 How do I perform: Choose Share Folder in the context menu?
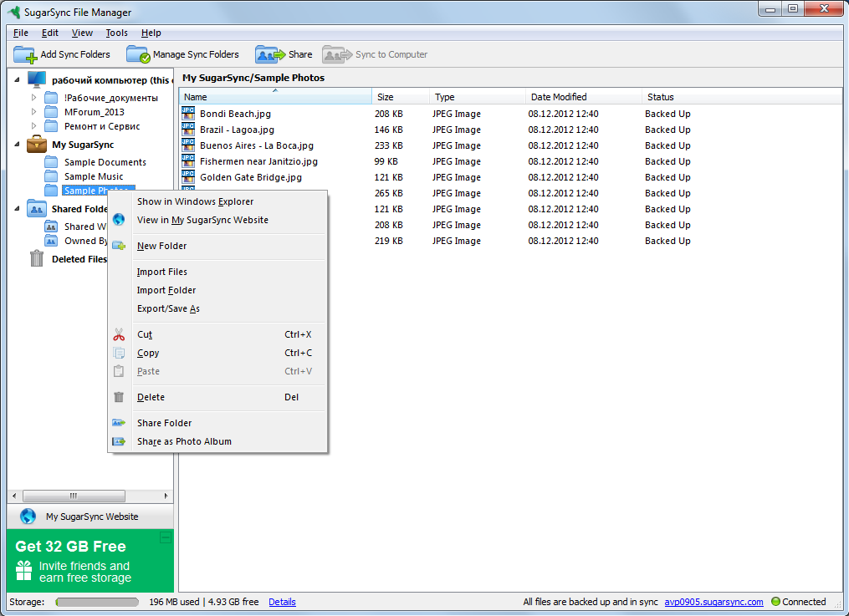click(217, 423)
